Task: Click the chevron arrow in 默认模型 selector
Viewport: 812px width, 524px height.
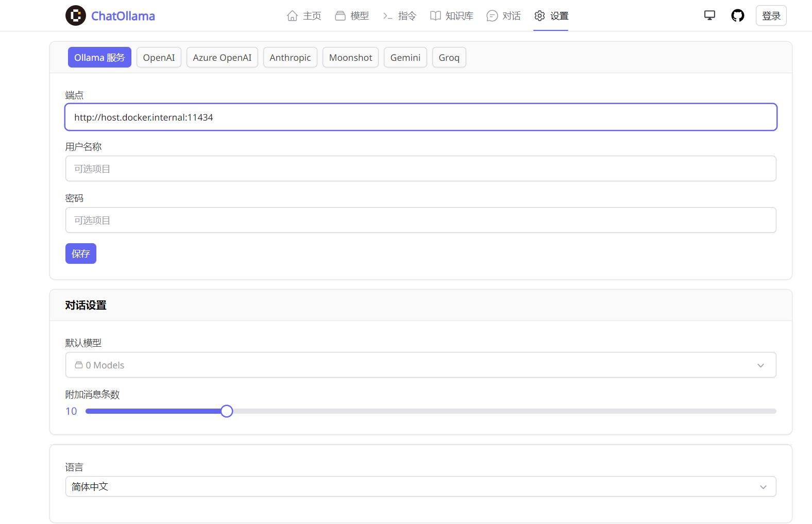Action: pyautogui.click(x=760, y=365)
